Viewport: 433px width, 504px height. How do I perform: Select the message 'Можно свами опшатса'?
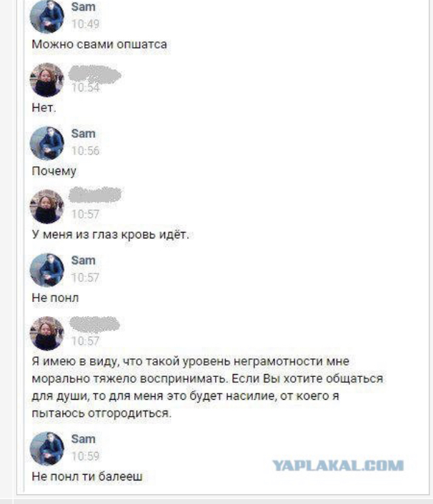[x=99, y=44]
